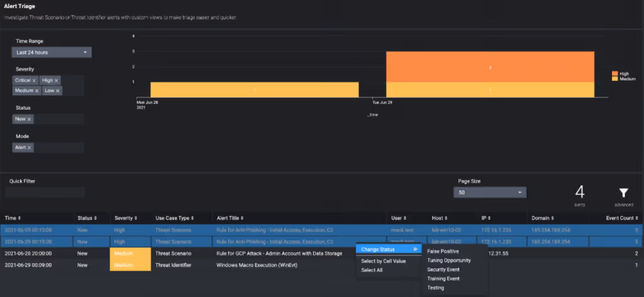Viewport: 644px width, 297px height.
Task: Open the Page Size dropdown showing 50
Action: (x=489, y=192)
